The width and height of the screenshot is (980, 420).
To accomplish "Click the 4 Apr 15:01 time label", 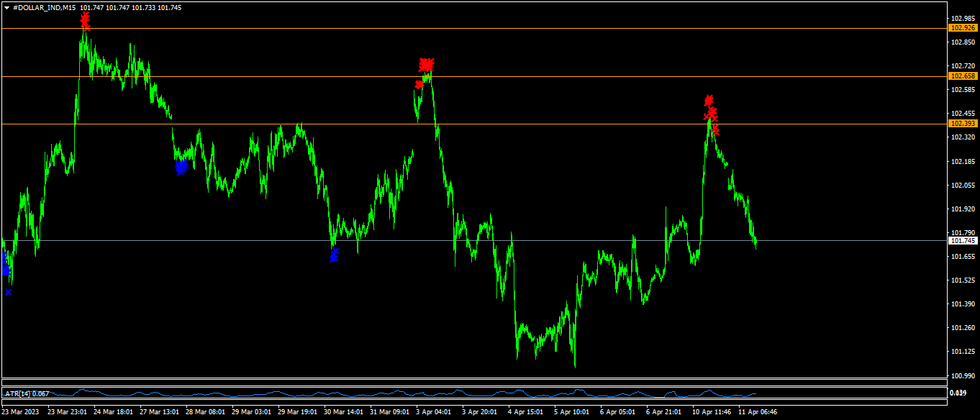I will (x=526, y=412).
